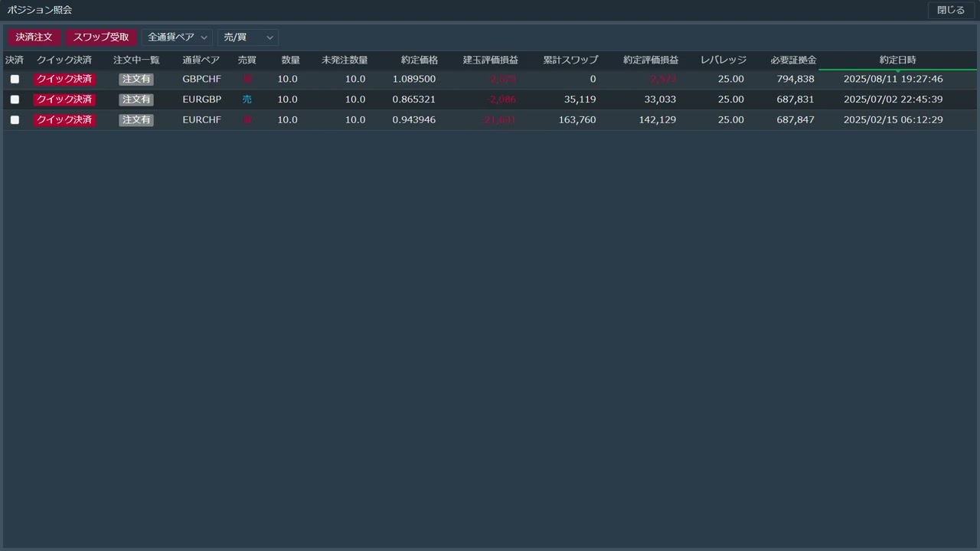Open 注文有 badge for EURCHF position
The image size is (980, 551).
136,120
